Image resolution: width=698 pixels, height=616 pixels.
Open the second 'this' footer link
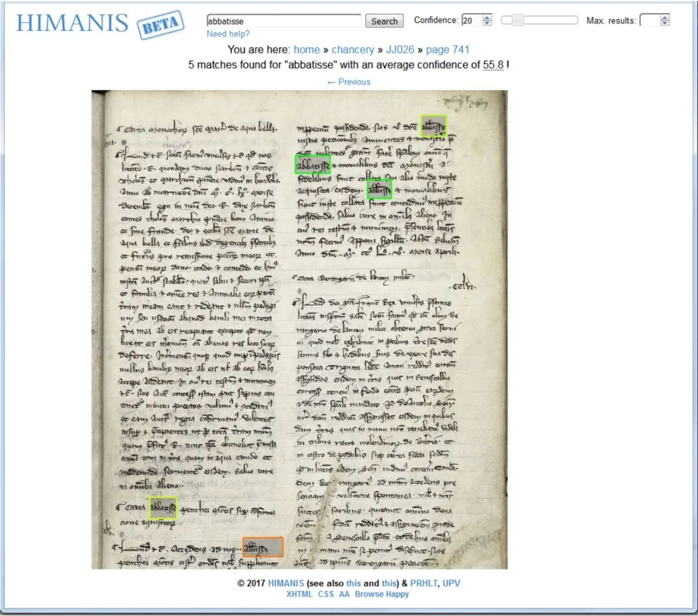click(x=388, y=583)
